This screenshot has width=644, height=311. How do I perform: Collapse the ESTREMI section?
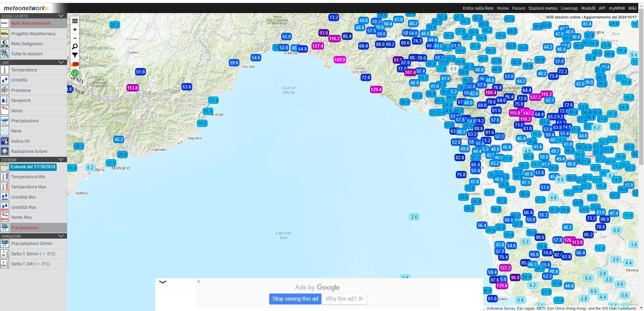[61, 160]
